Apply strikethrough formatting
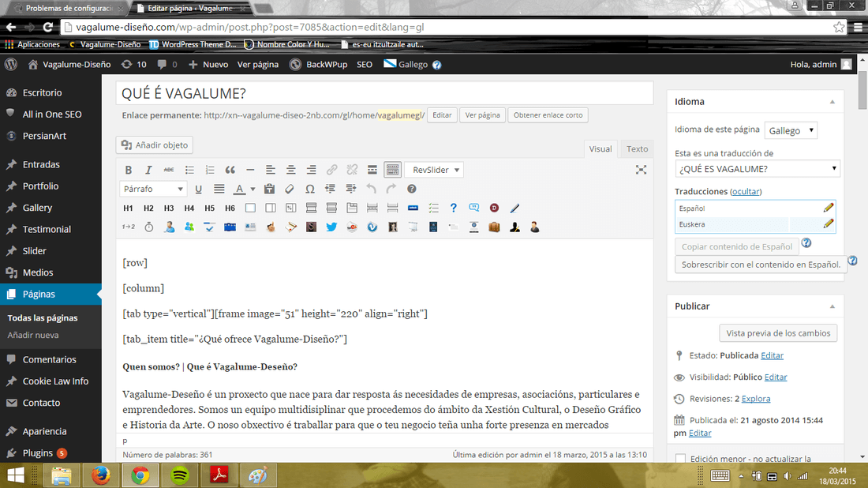 [169, 170]
